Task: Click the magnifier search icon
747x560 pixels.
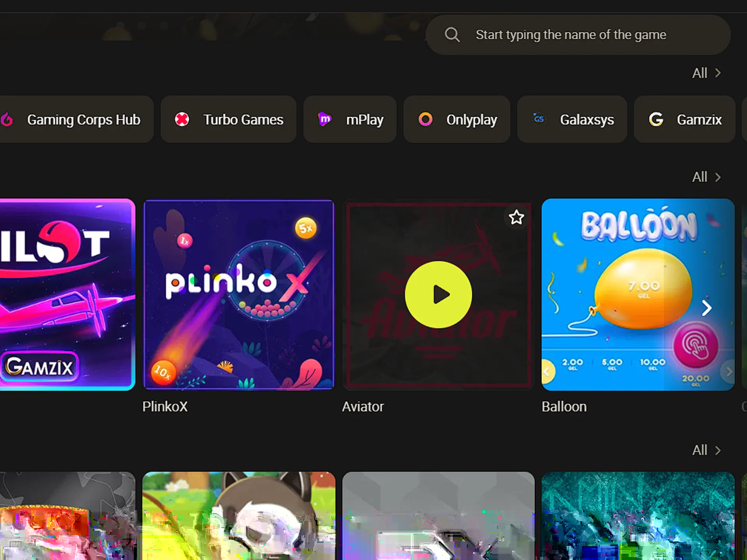Action: click(452, 35)
